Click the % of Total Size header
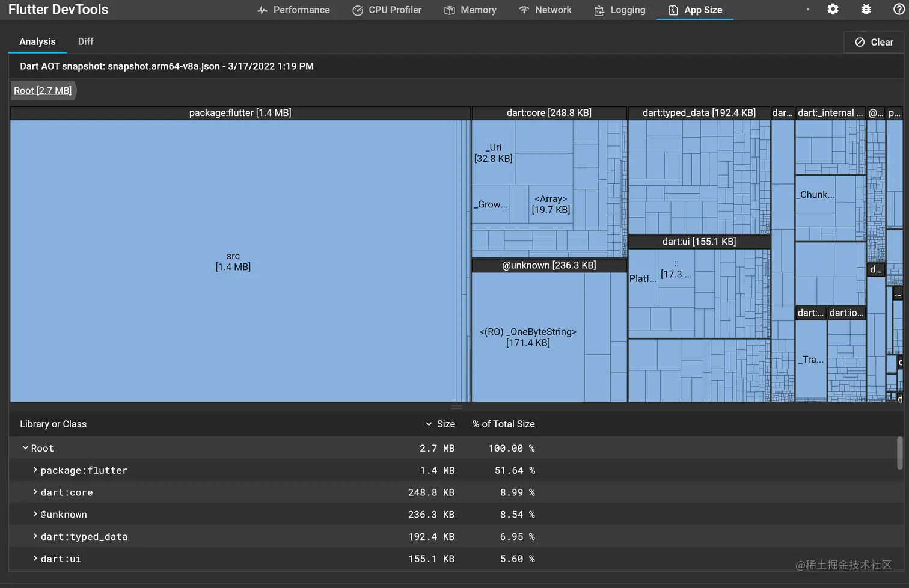The height and width of the screenshot is (588, 909). point(503,424)
